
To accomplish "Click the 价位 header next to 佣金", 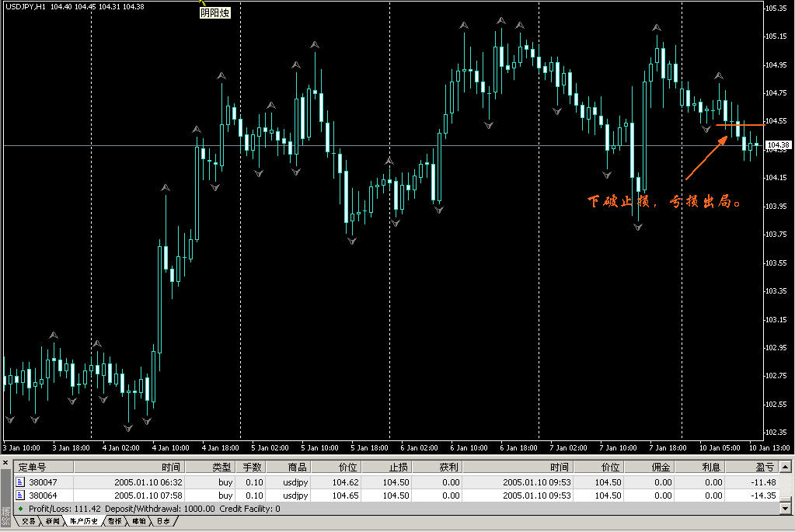I will pyautogui.click(x=598, y=467).
